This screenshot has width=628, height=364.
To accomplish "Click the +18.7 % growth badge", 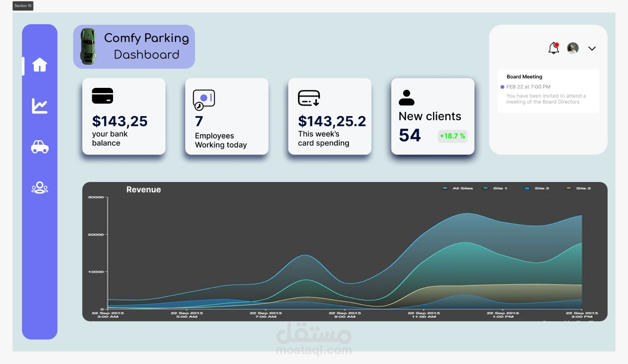I will (x=452, y=136).
